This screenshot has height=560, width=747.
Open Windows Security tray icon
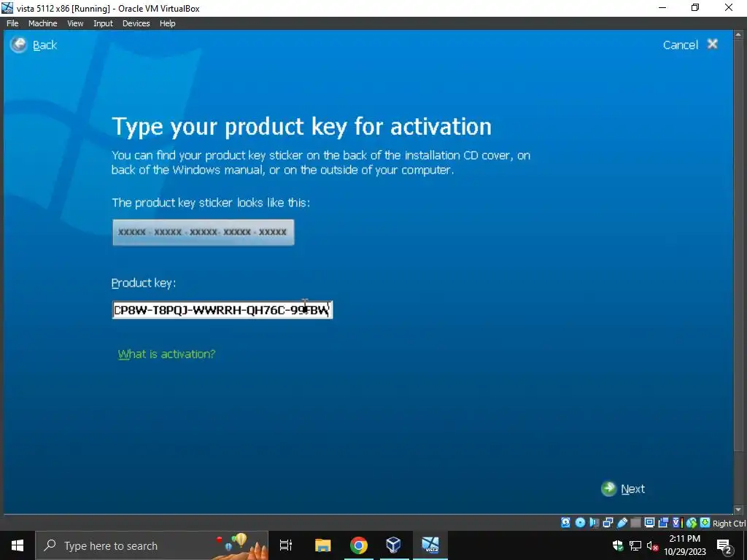(617, 545)
